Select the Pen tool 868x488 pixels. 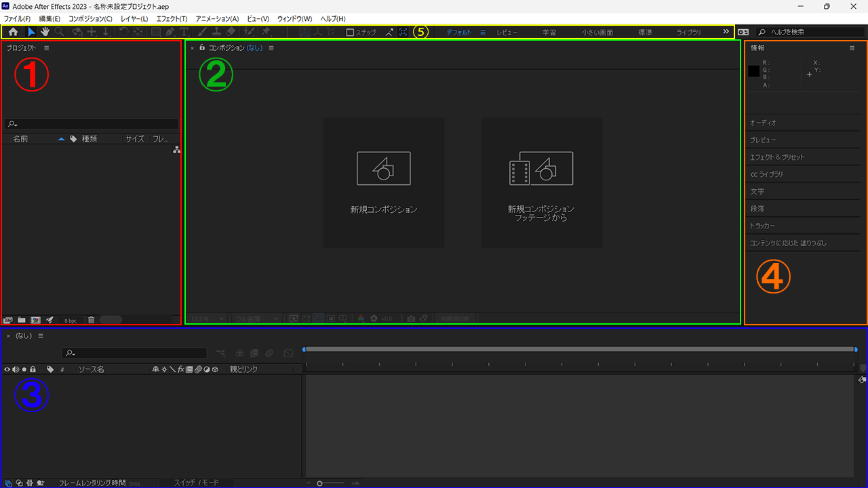click(170, 32)
